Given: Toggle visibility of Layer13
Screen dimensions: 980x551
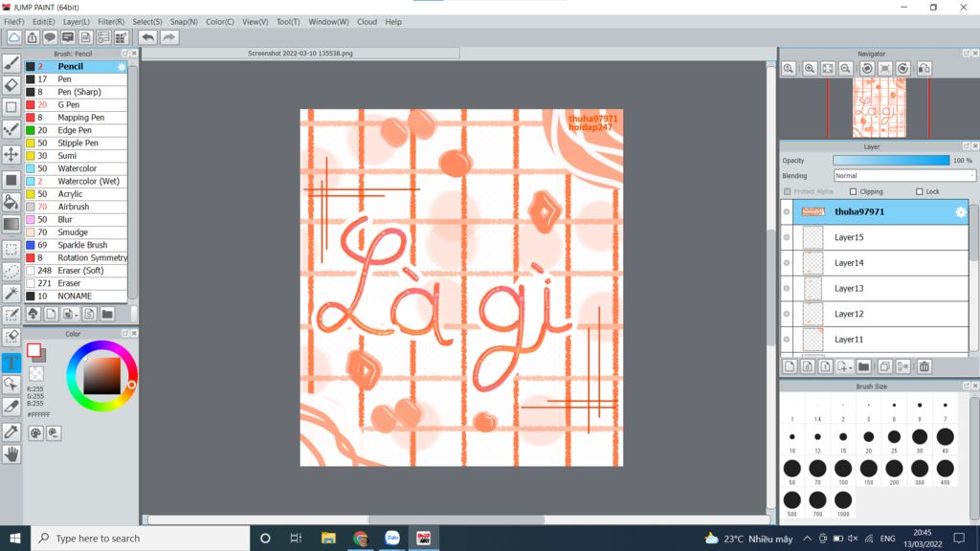Looking at the screenshot, I should pyautogui.click(x=787, y=289).
